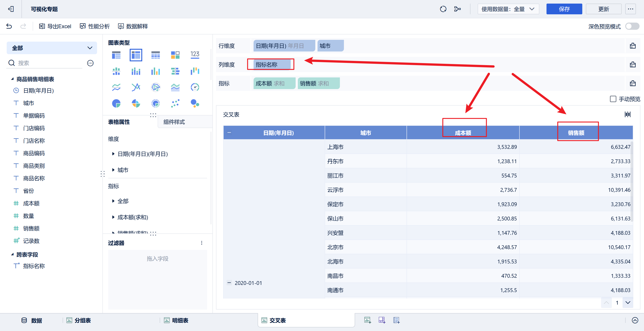
Task: Open the search options circle icon
Action: pos(90,63)
